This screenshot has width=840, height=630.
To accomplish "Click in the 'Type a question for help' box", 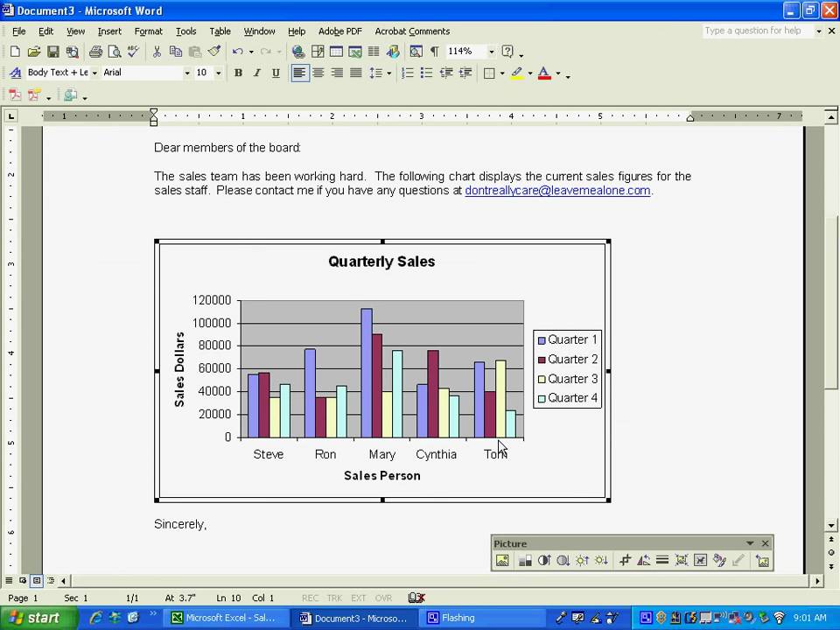I will [757, 31].
